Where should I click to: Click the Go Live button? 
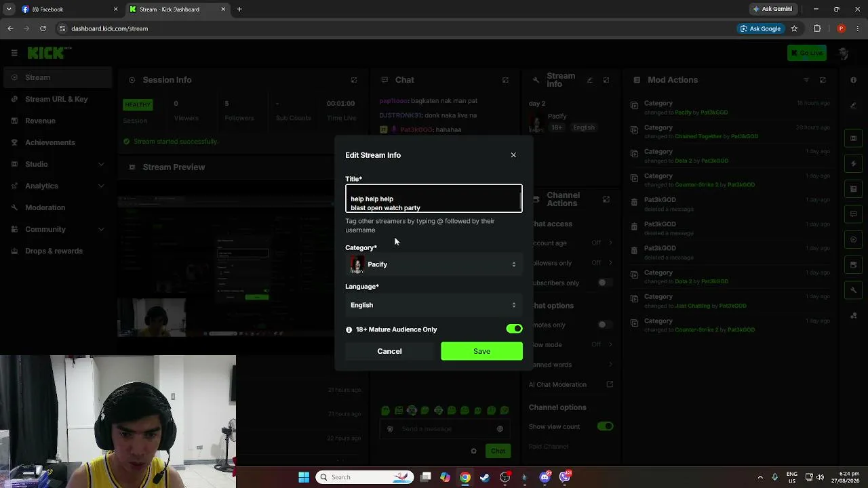tap(807, 53)
